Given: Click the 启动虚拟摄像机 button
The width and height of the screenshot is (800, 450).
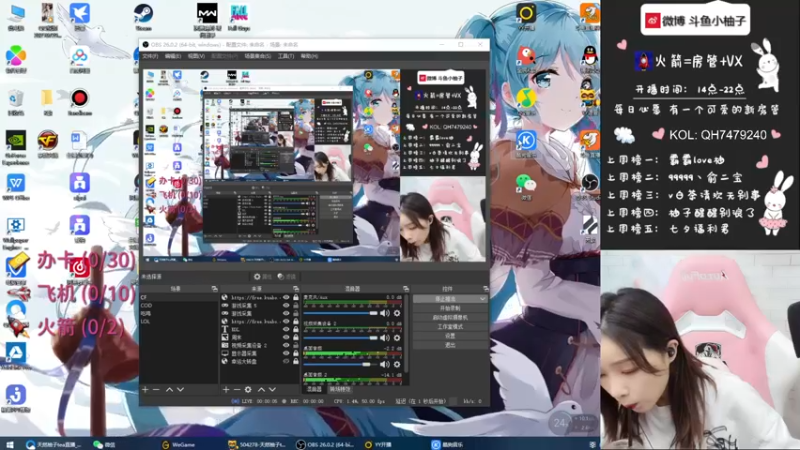Looking at the screenshot, I should (x=450, y=317).
